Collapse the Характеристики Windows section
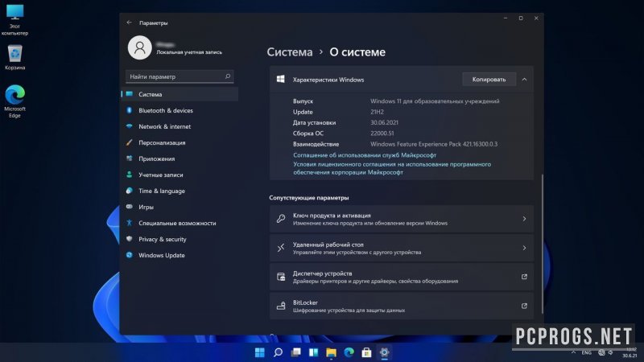This screenshot has height=362, width=644. (x=525, y=79)
